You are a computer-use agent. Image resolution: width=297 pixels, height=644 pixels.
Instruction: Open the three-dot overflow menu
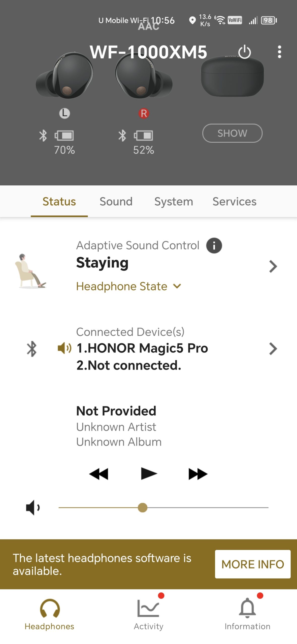tap(279, 52)
